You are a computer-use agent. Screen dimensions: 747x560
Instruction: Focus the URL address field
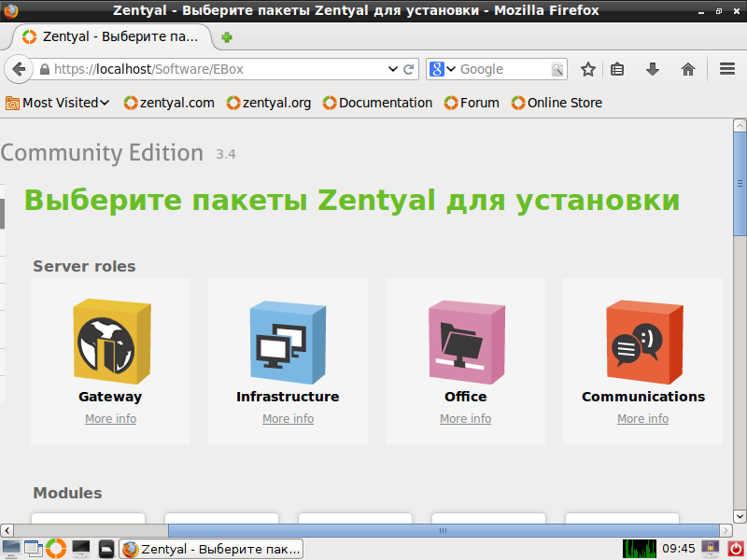pos(219,69)
